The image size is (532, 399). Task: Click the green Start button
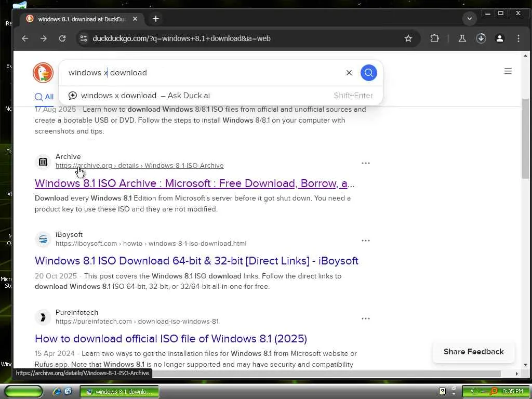[23, 391]
